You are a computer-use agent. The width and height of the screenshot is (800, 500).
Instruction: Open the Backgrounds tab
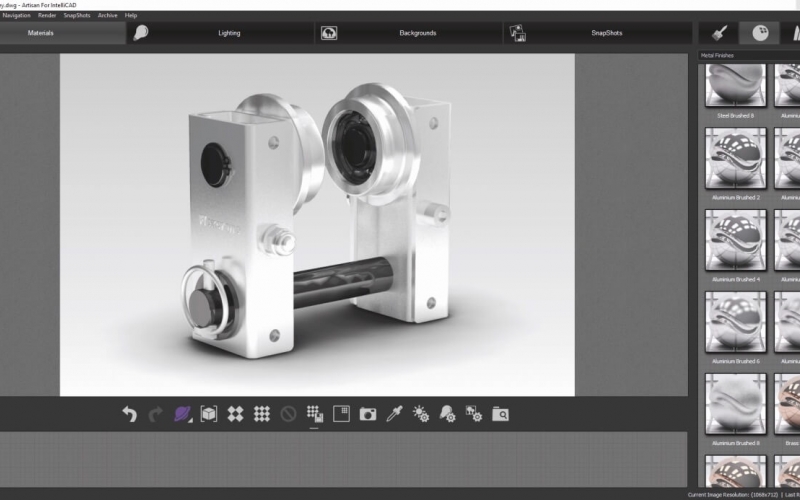pyautogui.click(x=417, y=33)
